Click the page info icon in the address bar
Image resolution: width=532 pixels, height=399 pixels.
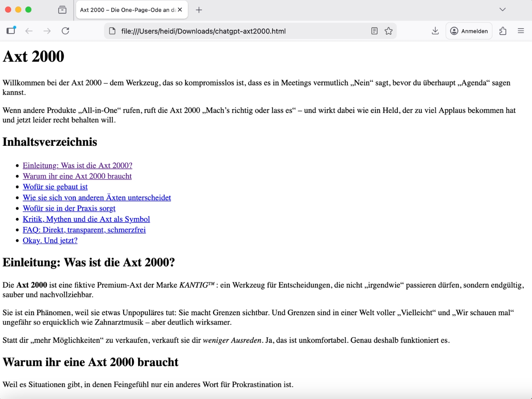pos(112,31)
